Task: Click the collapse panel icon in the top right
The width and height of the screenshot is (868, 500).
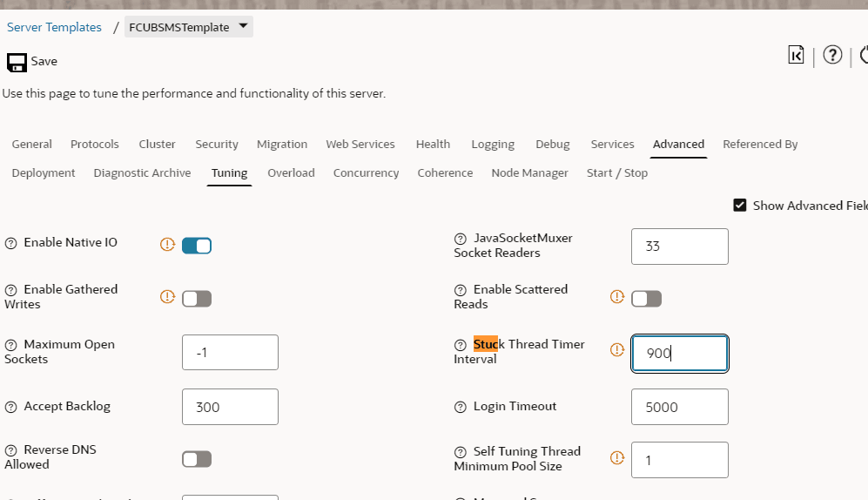Action: (x=796, y=56)
